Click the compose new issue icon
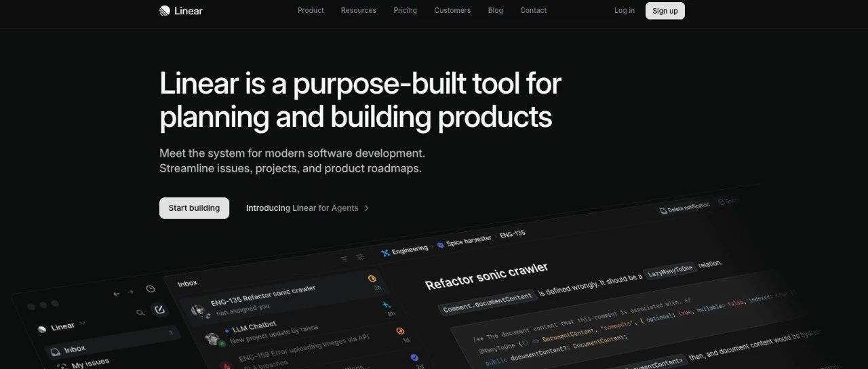 (x=159, y=309)
